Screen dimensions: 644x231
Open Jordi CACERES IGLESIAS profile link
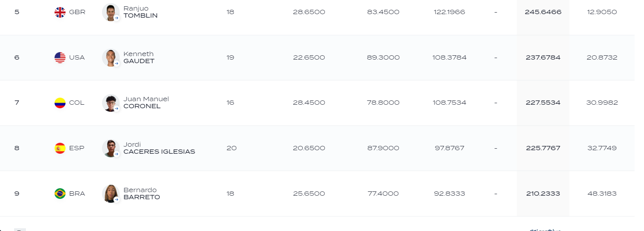159,148
